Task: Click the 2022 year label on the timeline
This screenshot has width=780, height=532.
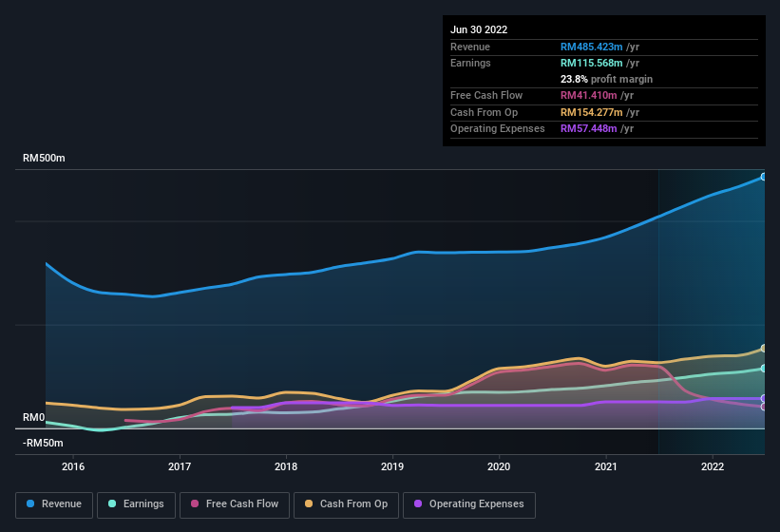Action: coord(713,466)
